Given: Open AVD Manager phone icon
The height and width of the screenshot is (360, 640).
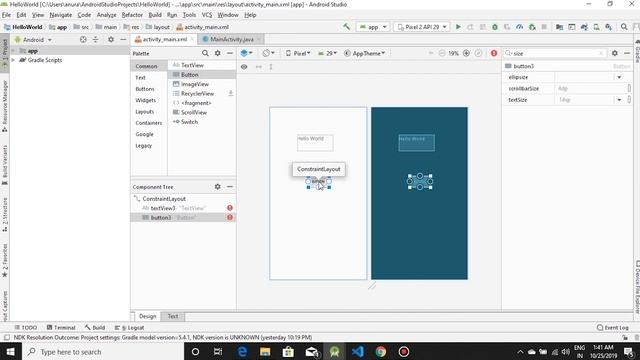Looking at the screenshot, I should tap(596, 27).
